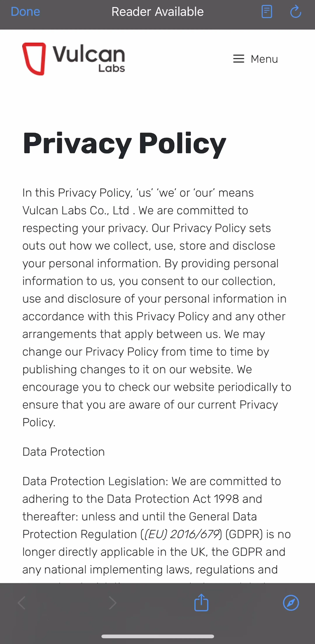
Task: Tap the Menu label
Action: (x=264, y=59)
